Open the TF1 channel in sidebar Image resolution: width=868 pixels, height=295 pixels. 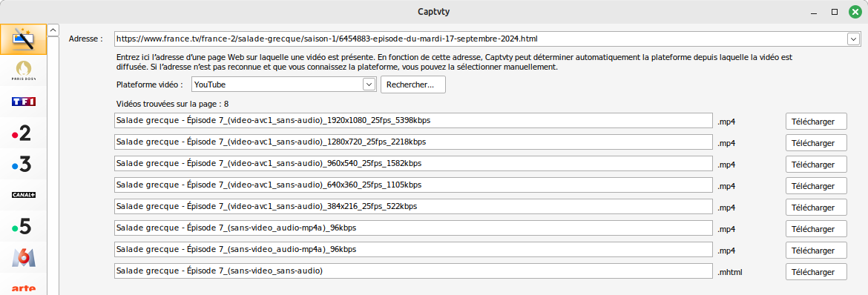tap(23, 102)
